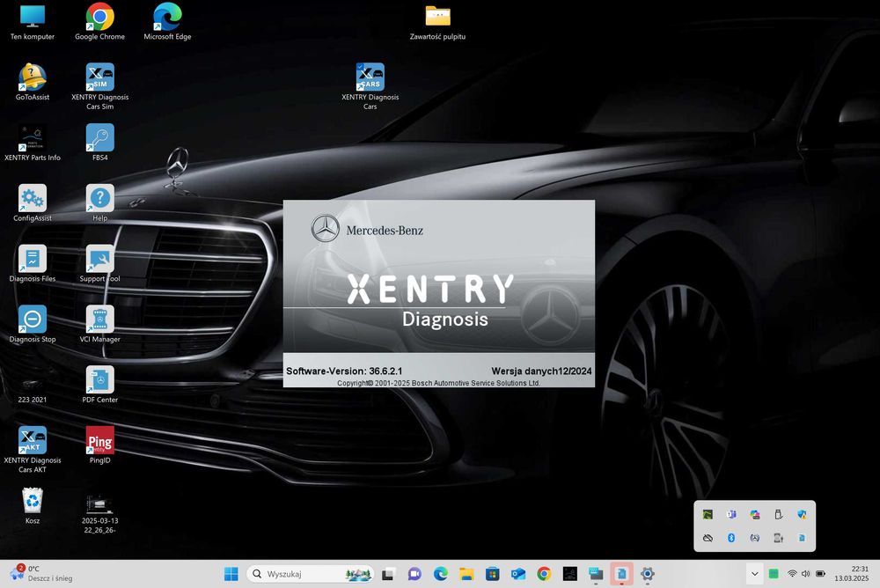Open Diagnosis Stop shortcut
The width and height of the screenshot is (880, 588).
pos(33,324)
